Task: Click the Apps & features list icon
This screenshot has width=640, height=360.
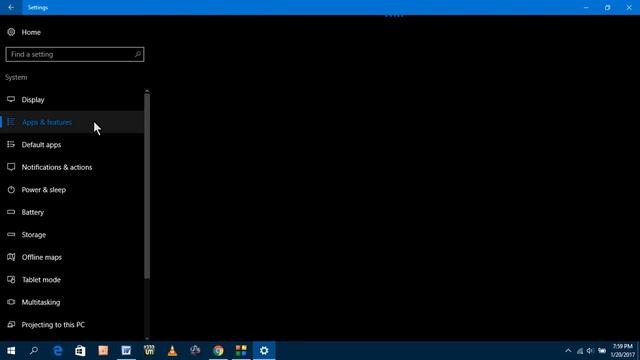Action: coord(11,122)
